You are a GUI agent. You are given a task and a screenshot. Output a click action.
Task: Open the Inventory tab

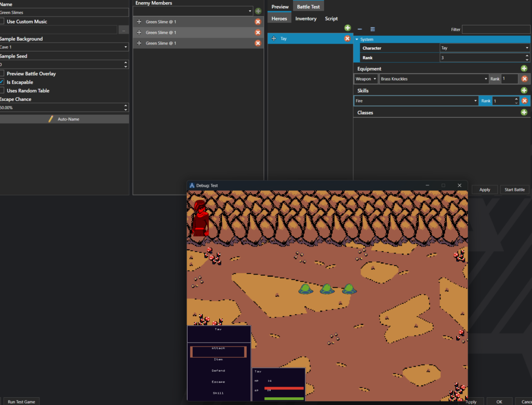tap(305, 19)
